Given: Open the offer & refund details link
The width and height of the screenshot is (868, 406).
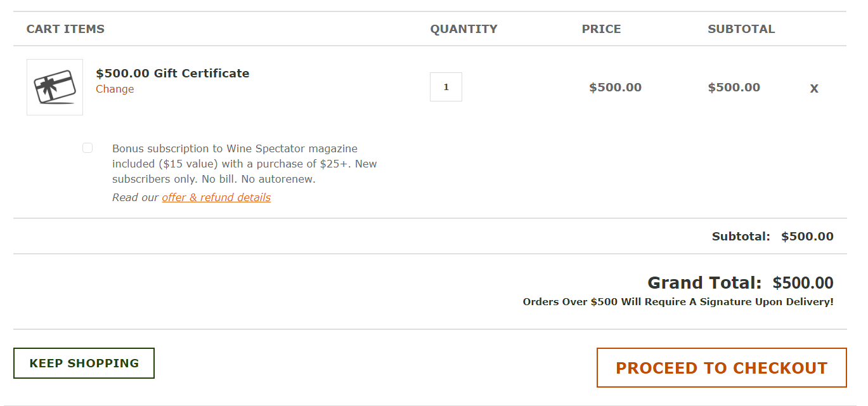Looking at the screenshot, I should coord(216,197).
